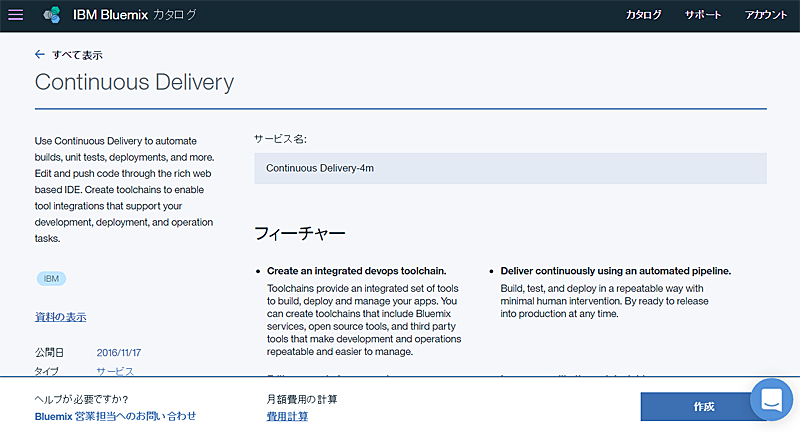
Task: Click the サービス type link
Action: click(x=115, y=371)
